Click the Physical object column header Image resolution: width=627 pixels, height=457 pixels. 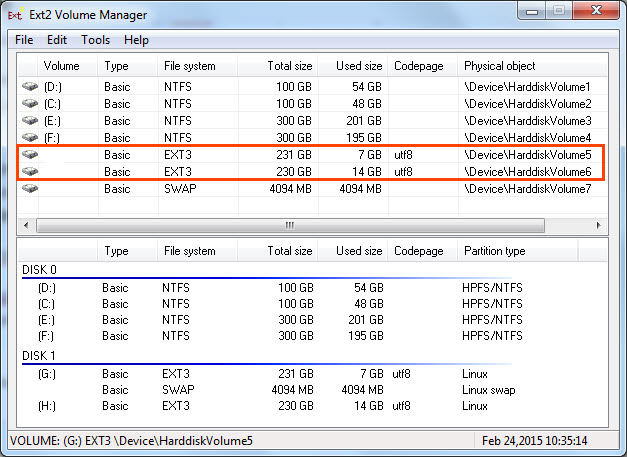[532, 66]
